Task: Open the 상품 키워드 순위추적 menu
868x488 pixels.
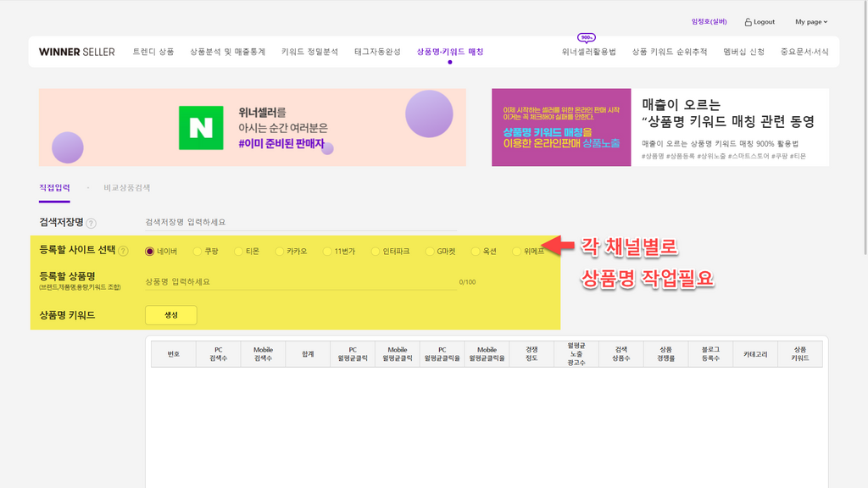Action: click(670, 52)
